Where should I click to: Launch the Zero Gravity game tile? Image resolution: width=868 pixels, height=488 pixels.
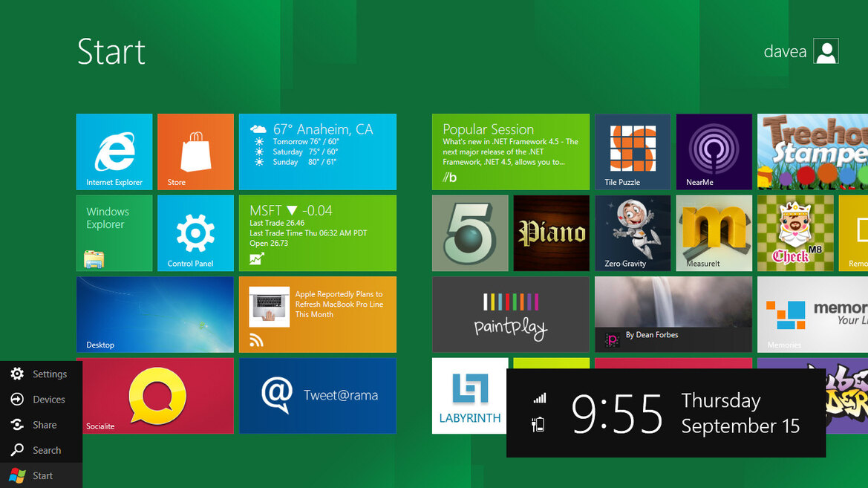633,233
